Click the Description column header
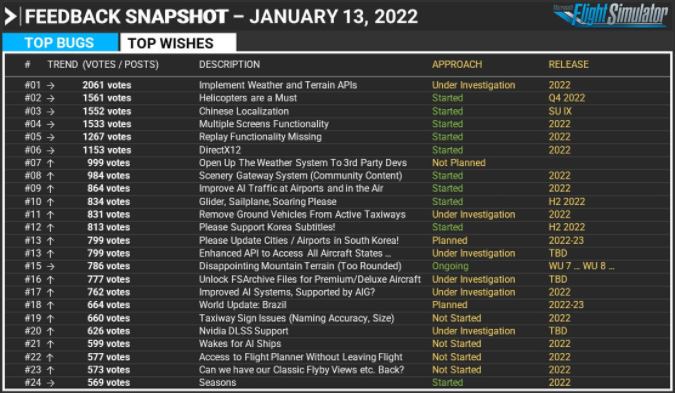This screenshot has width=675, height=393. coord(229,65)
